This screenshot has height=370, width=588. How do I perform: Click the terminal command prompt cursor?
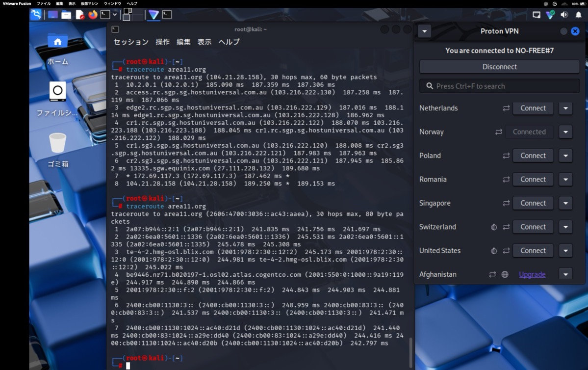pyautogui.click(x=128, y=366)
